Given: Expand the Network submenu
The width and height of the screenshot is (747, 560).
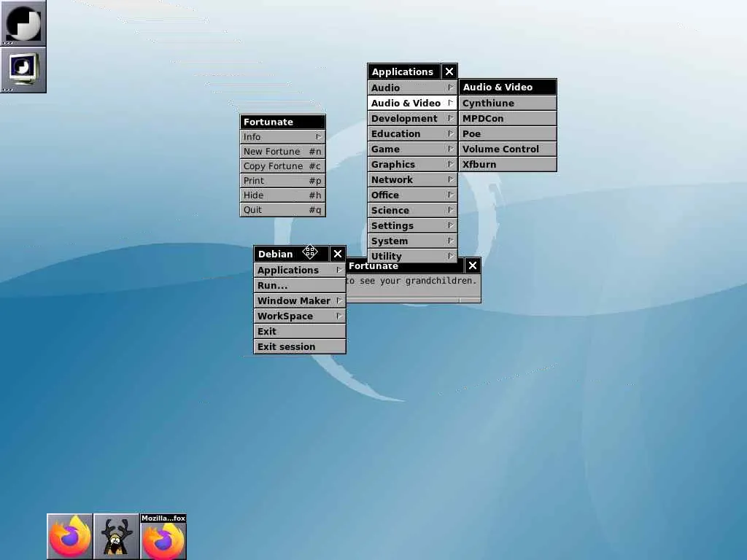Looking at the screenshot, I should [x=413, y=179].
